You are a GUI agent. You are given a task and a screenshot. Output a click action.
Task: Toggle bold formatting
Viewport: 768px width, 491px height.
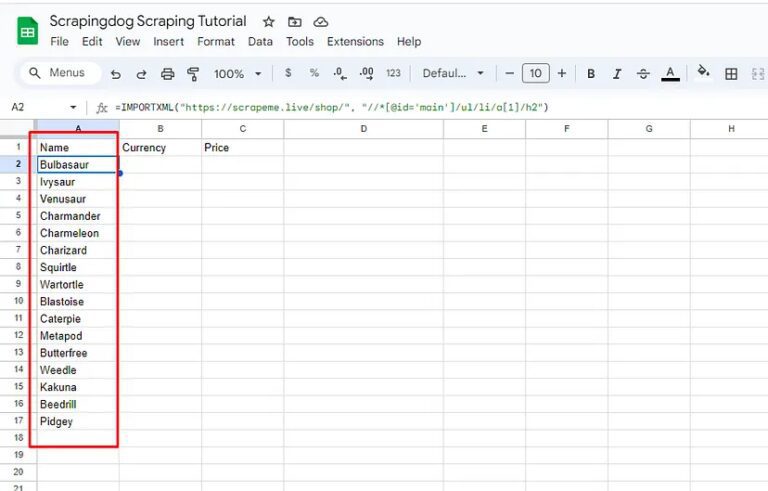coord(591,74)
